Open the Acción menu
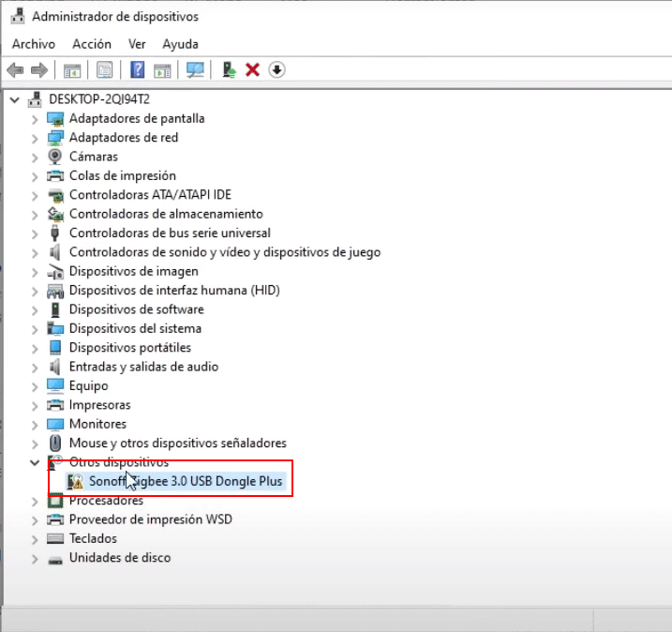 92,44
